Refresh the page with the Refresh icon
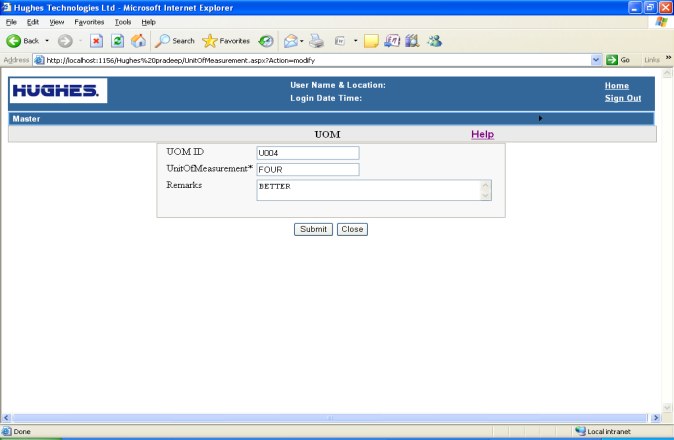The height and width of the screenshot is (440, 674). [117, 41]
